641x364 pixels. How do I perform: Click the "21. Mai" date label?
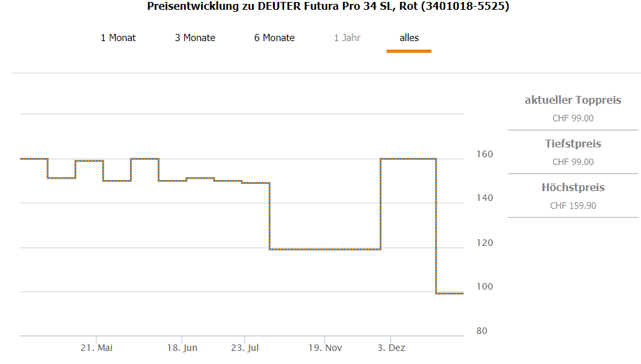tap(97, 348)
